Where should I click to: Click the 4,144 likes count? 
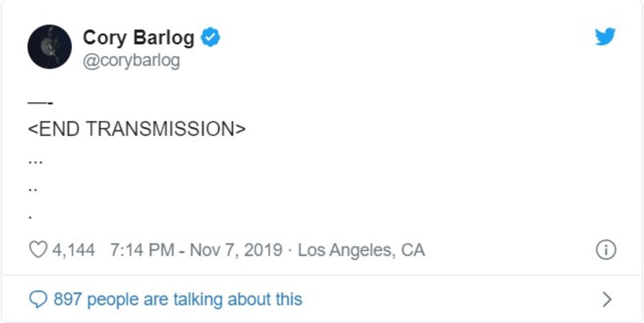pos(73,250)
